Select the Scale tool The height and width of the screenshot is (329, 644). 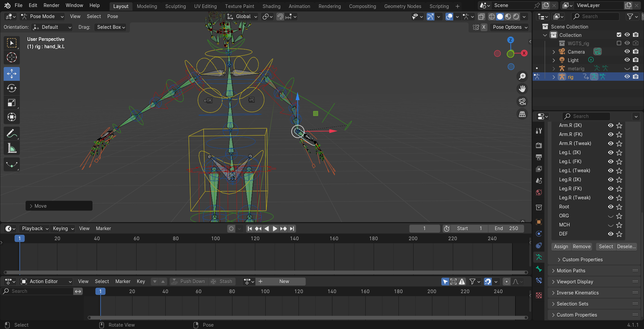[12, 103]
